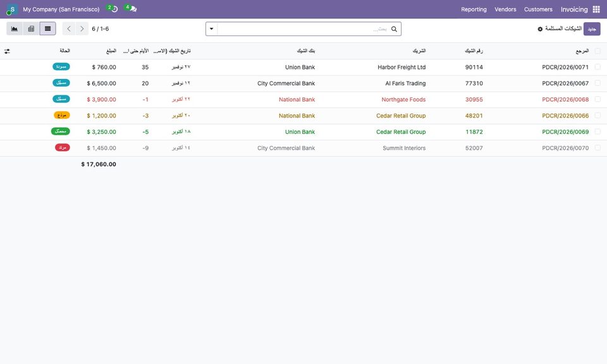Click the search input field
Image resolution: width=607 pixels, height=364 pixels.
(303, 29)
